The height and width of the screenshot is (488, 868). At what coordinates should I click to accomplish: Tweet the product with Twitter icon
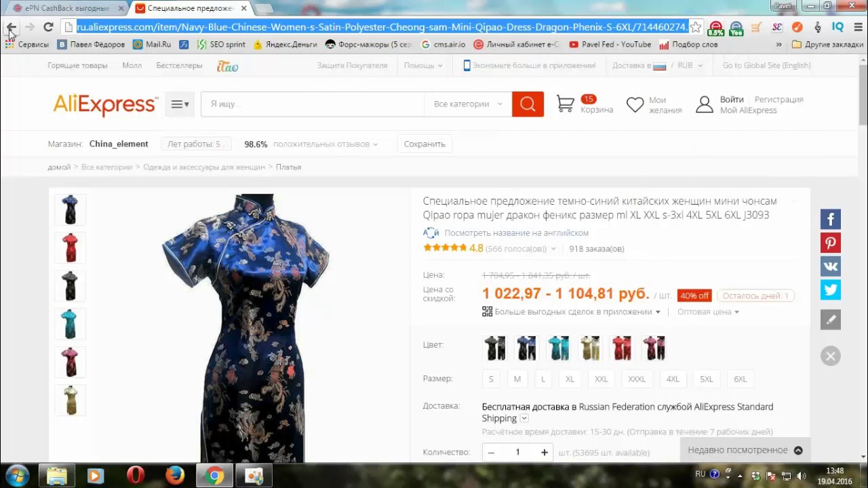point(831,290)
